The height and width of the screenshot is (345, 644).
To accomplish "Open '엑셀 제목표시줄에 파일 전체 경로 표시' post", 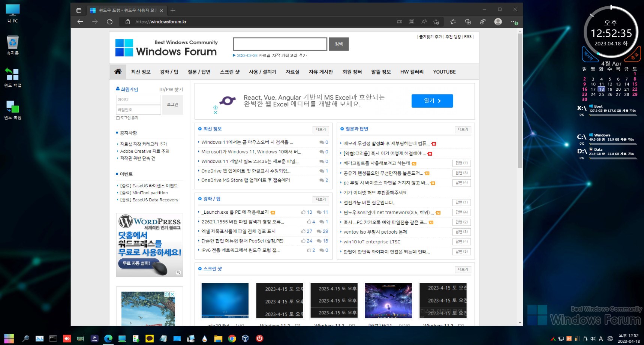I will (x=238, y=231).
